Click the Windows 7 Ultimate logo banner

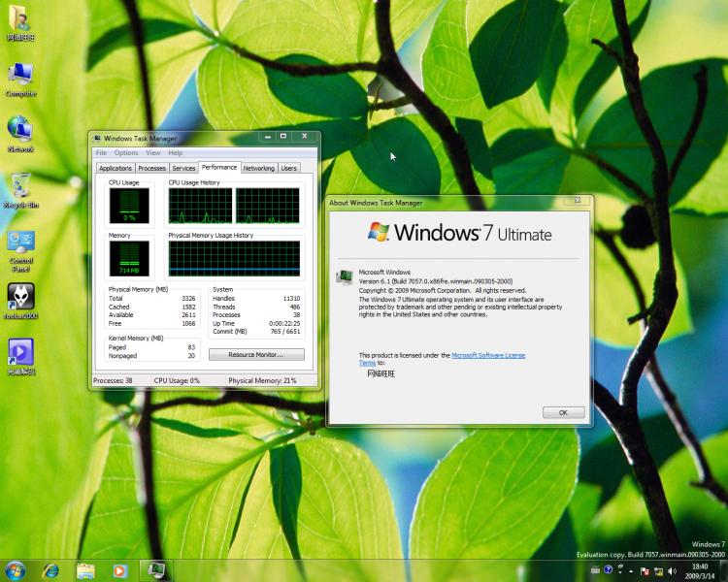(459, 233)
